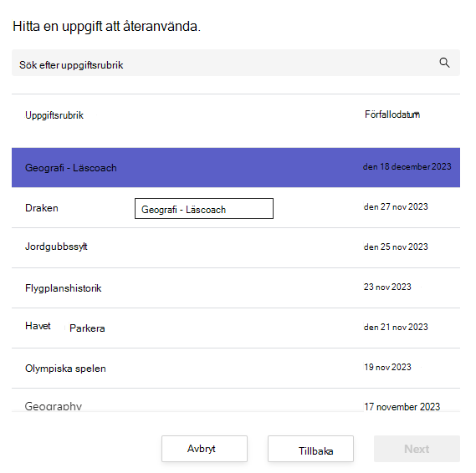476x473 pixels.
Task: Select the Flygplanshistorik assignment
Action: [x=236, y=287]
